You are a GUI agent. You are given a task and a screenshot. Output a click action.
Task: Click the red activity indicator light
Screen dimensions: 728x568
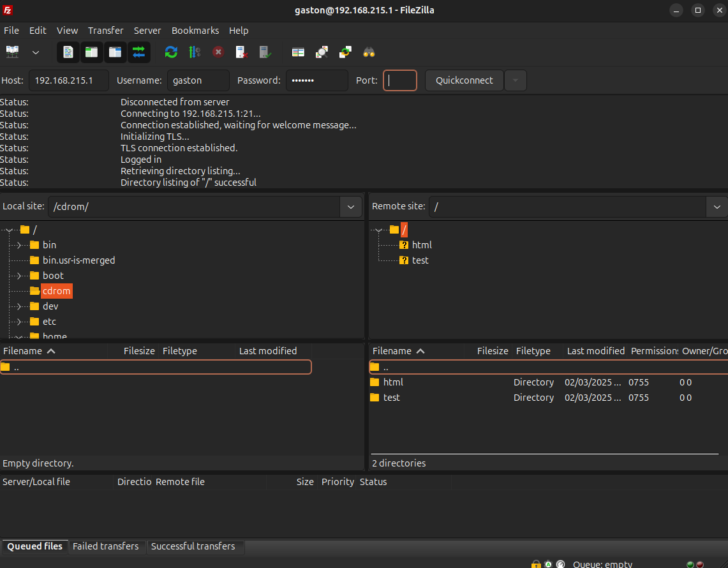click(700, 565)
